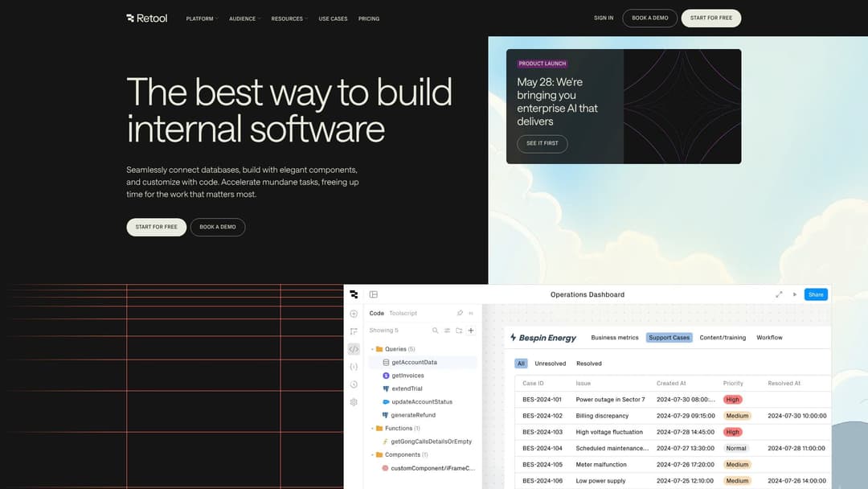
Task: Click the Normal priority badge
Action: point(735,449)
